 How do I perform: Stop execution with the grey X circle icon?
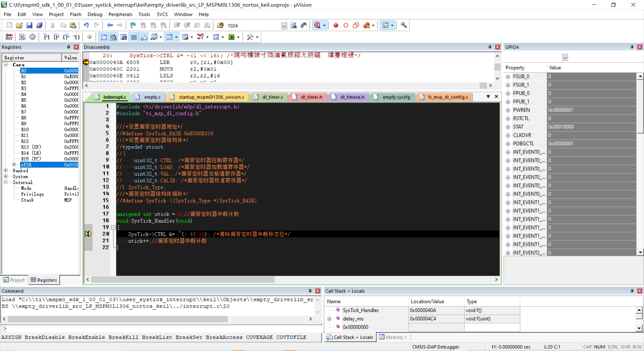pyautogui.click(x=33, y=37)
